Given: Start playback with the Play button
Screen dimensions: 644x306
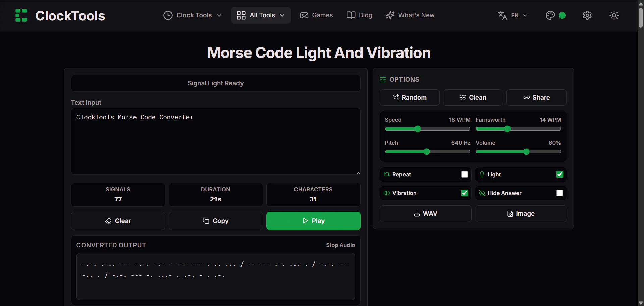Looking at the screenshot, I should tap(313, 221).
